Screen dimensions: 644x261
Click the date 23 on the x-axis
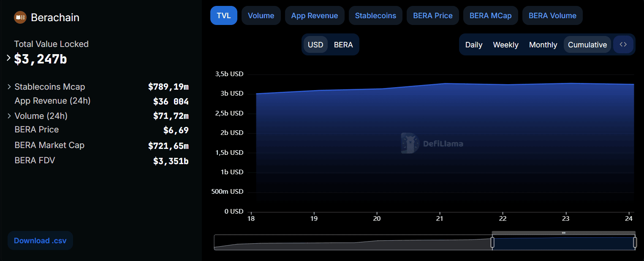(566, 219)
